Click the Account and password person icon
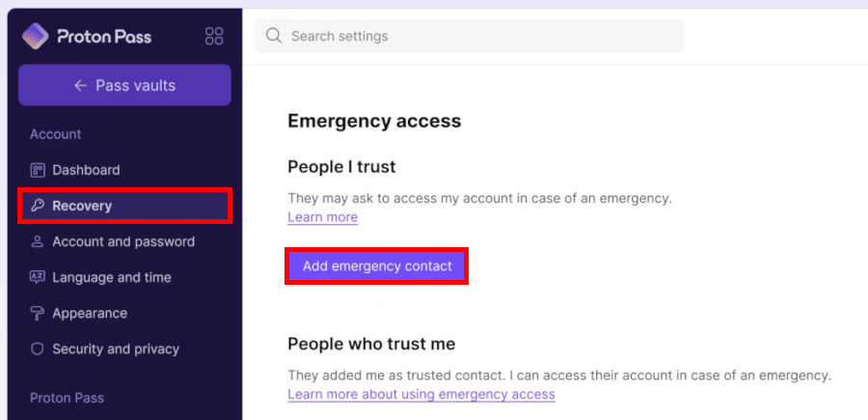Image resolution: width=868 pixels, height=420 pixels. (x=38, y=241)
